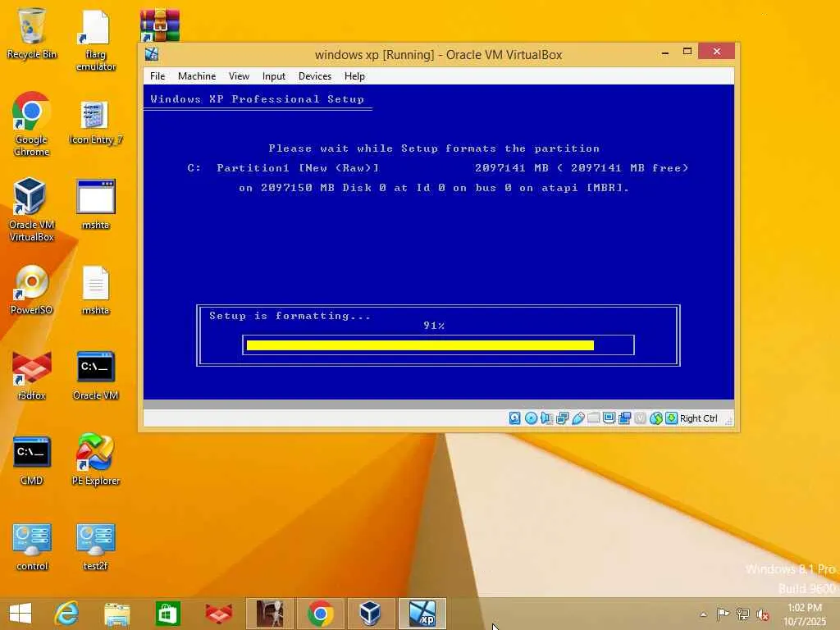Open the Action Center flag icon

coord(723,614)
